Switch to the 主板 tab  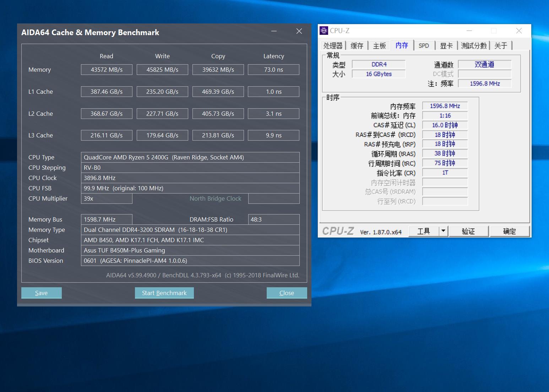click(x=379, y=45)
